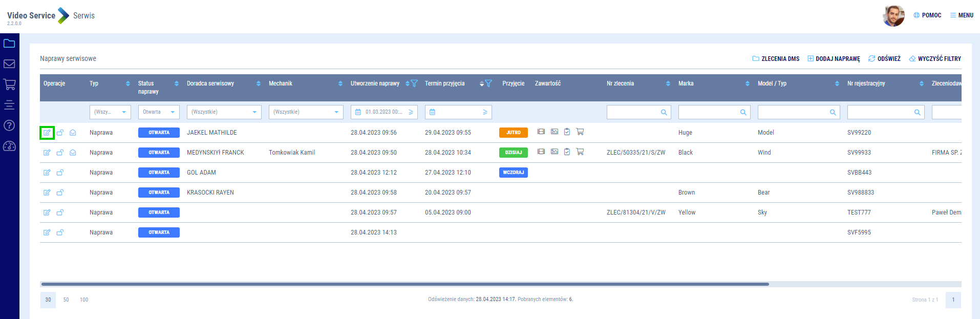Open clipboard checklist icon in SV99220 row
980x319 pixels.
(x=567, y=132)
